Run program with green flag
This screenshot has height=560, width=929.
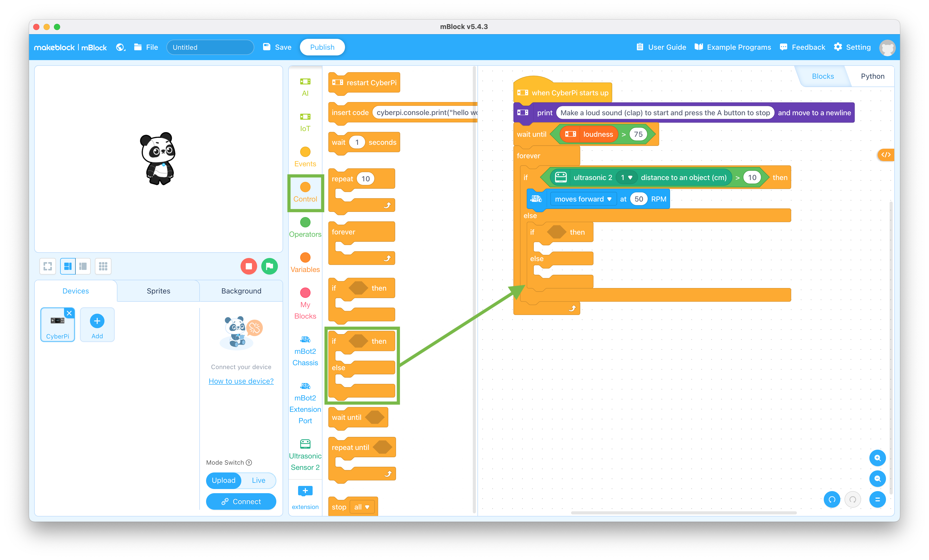pos(269,266)
